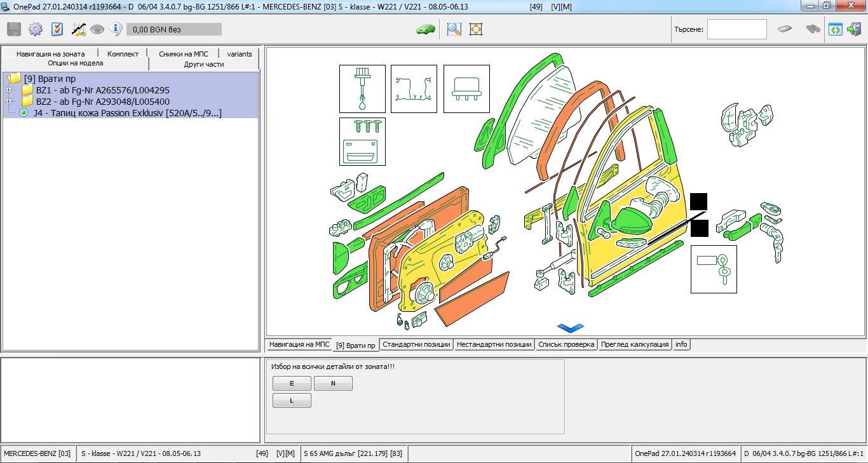This screenshot has height=463, width=868.
Task: Click the blue window with green arrows icon
Action: pyautogui.click(x=836, y=29)
